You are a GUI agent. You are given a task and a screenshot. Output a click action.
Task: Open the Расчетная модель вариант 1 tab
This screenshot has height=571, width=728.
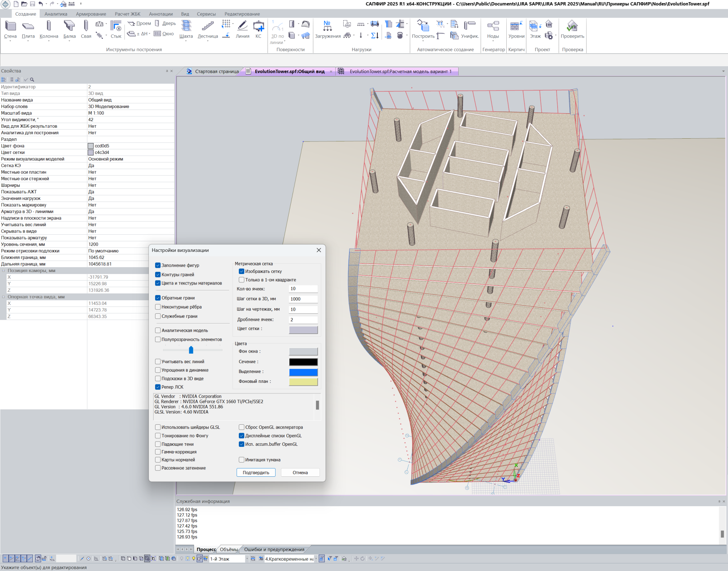[x=400, y=71]
